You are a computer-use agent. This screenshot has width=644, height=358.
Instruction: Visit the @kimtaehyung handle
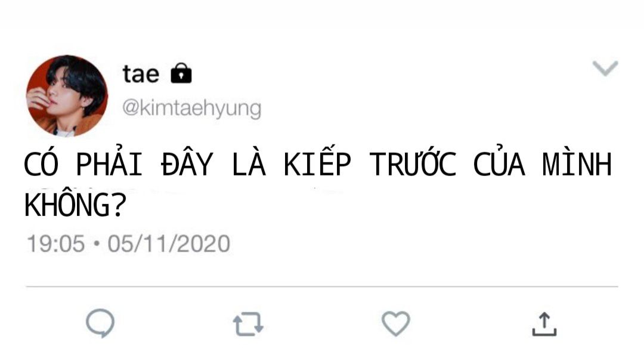point(191,109)
